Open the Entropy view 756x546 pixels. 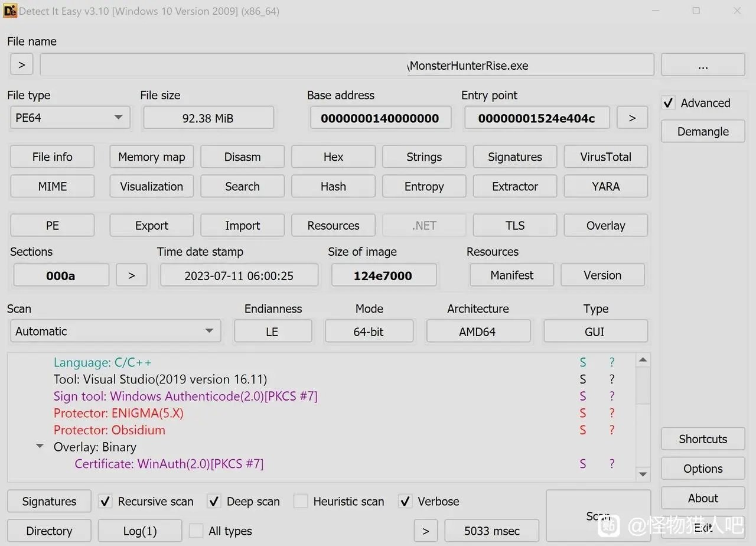(x=424, y=186)
